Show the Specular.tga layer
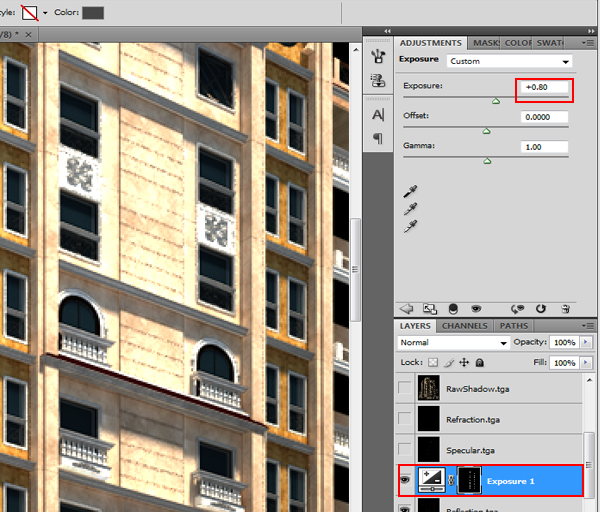600x512 pixels. coord(404,450)
